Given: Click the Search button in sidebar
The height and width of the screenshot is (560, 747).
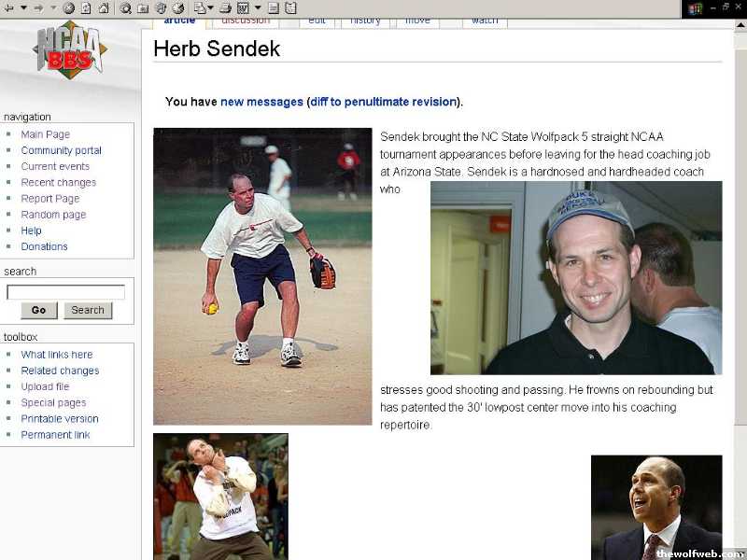Looking at the screenshot, I should pos(88,310).
